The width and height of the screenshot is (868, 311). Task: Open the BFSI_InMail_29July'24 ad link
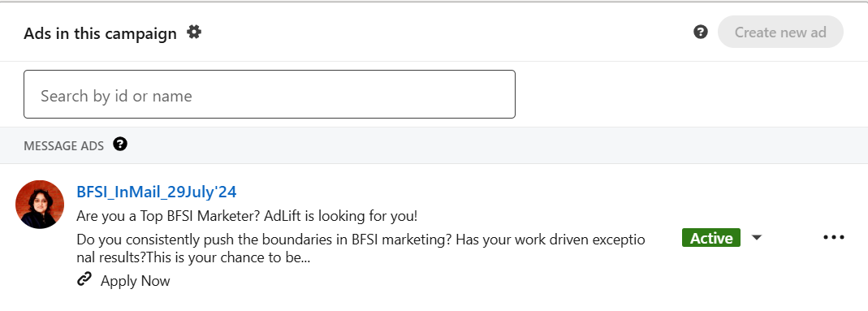click(x=157, y=192)
